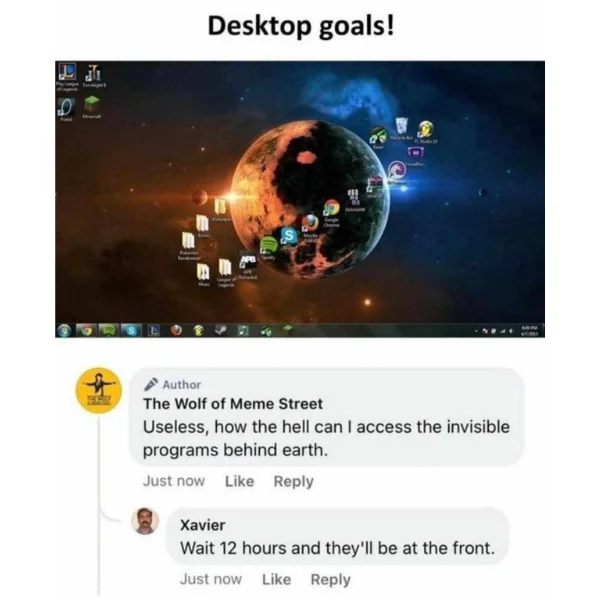Viewport: 600px width, 600px height.
Task: Like The Wolf of Meme Street's comment
Action: (x=239, y=481)
